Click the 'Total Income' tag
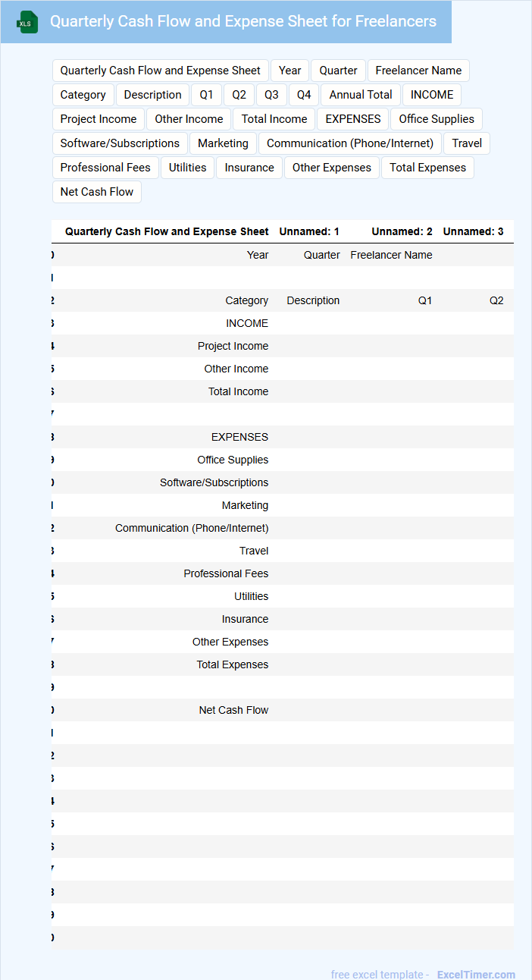 coord(274,119)
